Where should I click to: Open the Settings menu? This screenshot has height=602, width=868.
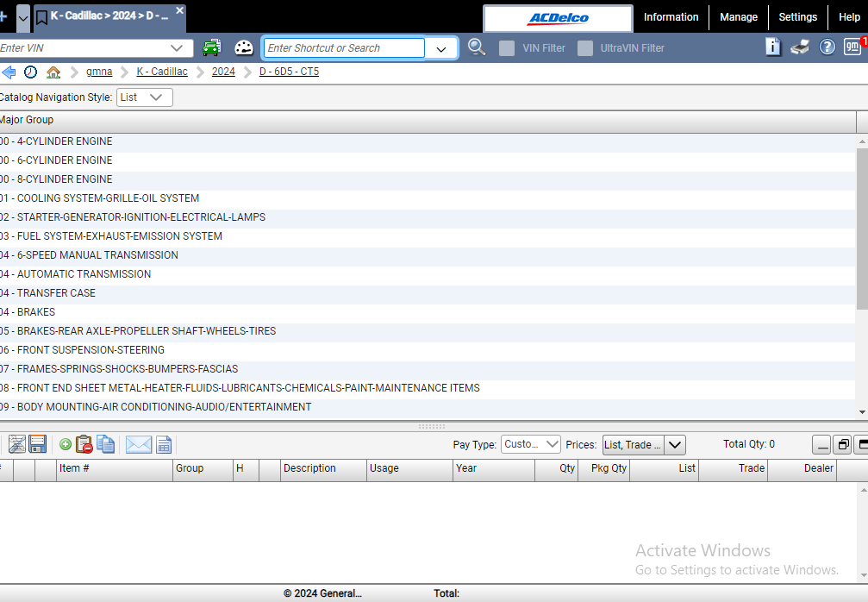pyautogui.click(x=797, y=16)
